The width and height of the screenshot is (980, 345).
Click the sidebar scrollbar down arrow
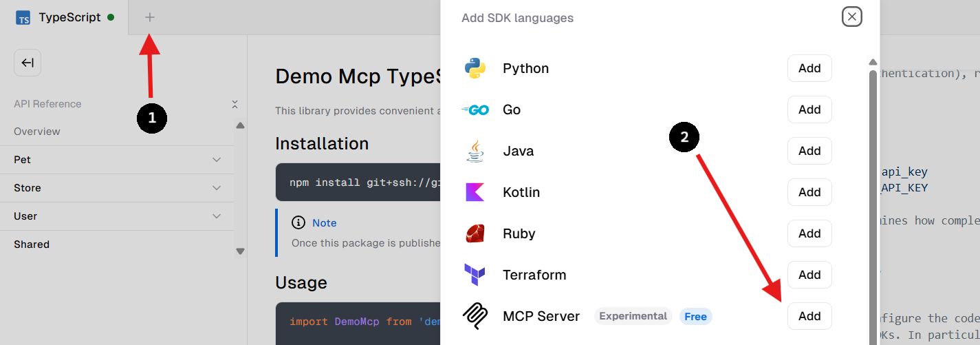point(240,252)
